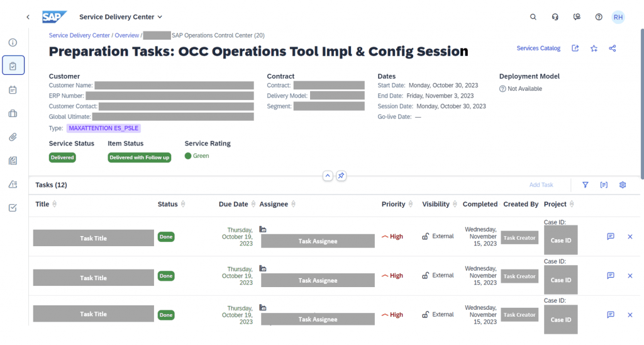Delete the second task row with X
This screenshot has height=345, width=644.
coord(630,276)
